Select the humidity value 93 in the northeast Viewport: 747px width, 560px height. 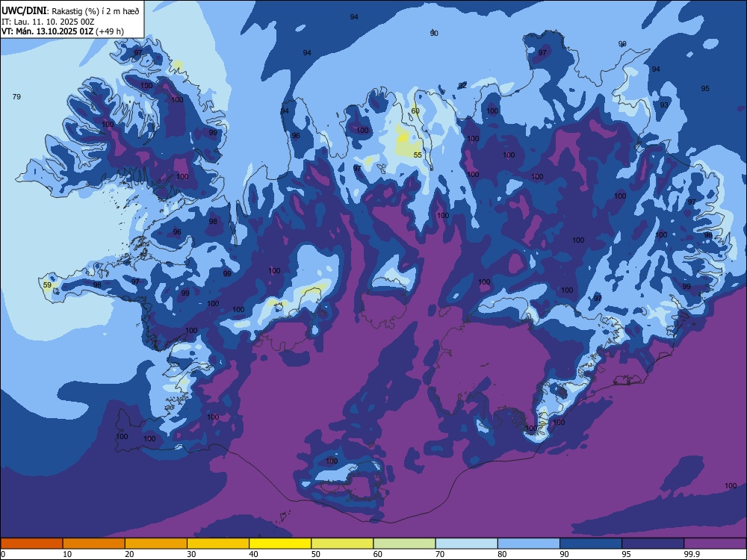point(664,105)
